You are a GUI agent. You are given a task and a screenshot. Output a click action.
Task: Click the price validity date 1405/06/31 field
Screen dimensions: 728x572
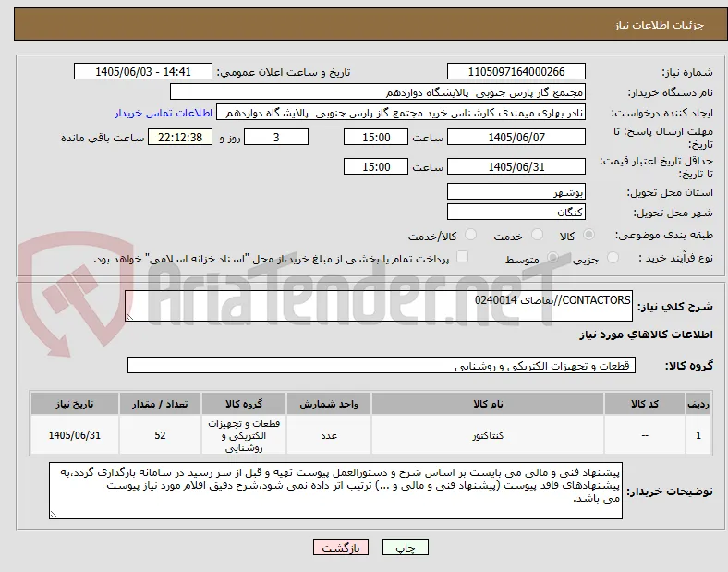(x=516, y=166)
